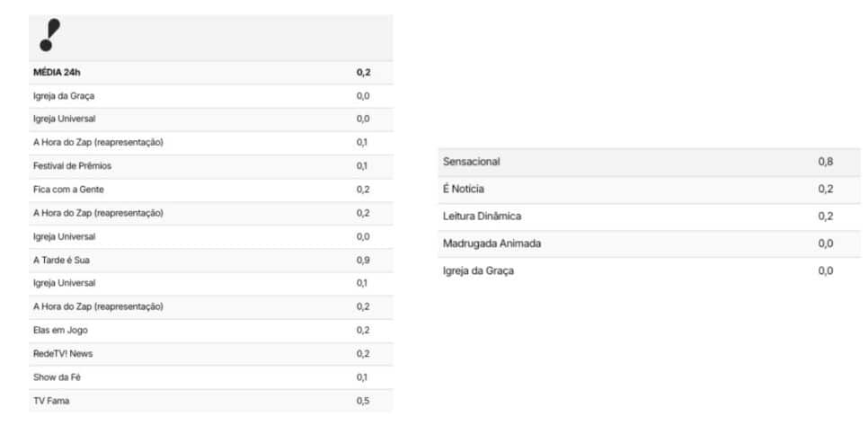Click the 0,2 average in MÉDIA 24h row
Viewport: 868px width, 434px height.
point(363,73)
